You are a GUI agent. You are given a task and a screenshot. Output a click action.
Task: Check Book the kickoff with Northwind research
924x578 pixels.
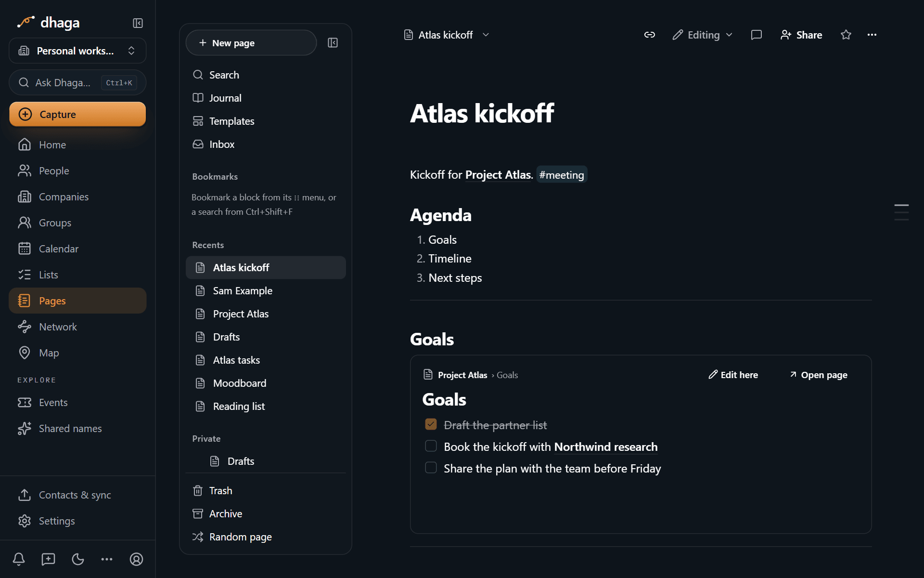coord(431,446)
